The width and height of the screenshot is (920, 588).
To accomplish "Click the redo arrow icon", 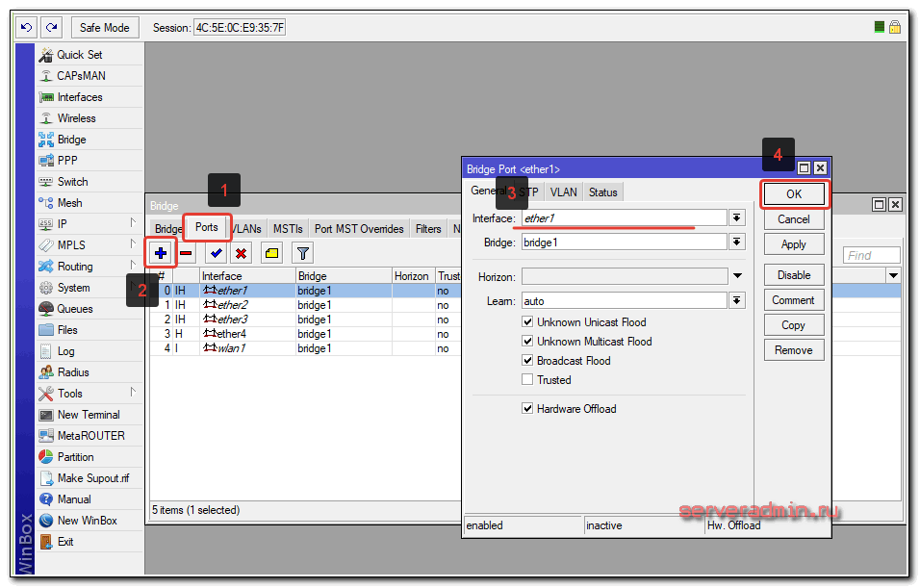I will tap(51, 28).
